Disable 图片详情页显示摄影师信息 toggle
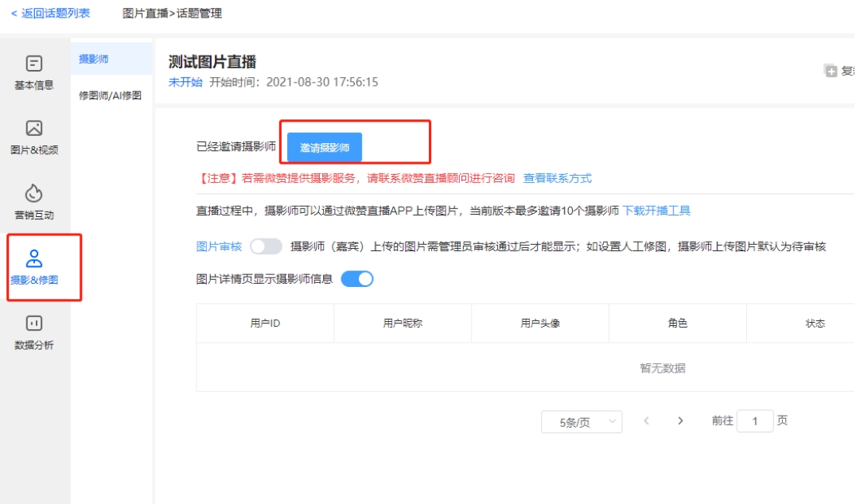The image size is (860, 504). [x=357, y=279]
